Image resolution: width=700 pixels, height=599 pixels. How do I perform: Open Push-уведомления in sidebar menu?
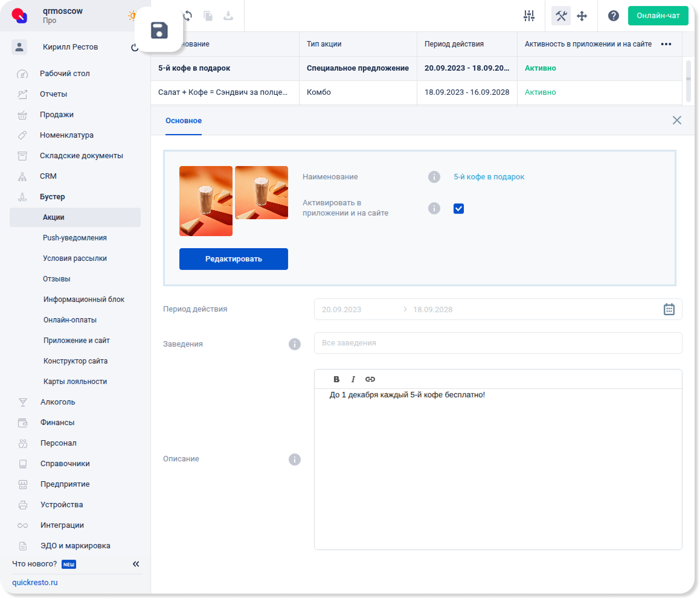75,238
